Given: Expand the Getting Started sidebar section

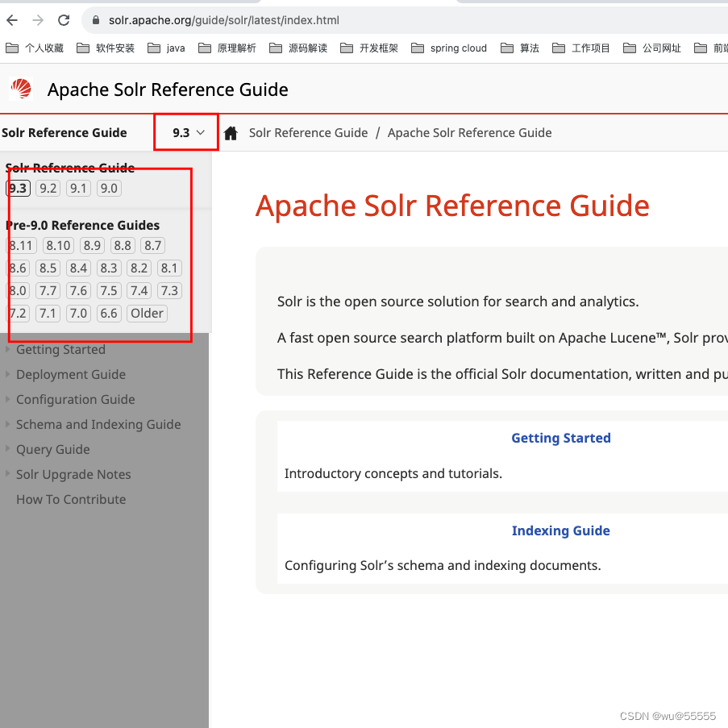Looking at the screenshot, I should pos(60,349).
